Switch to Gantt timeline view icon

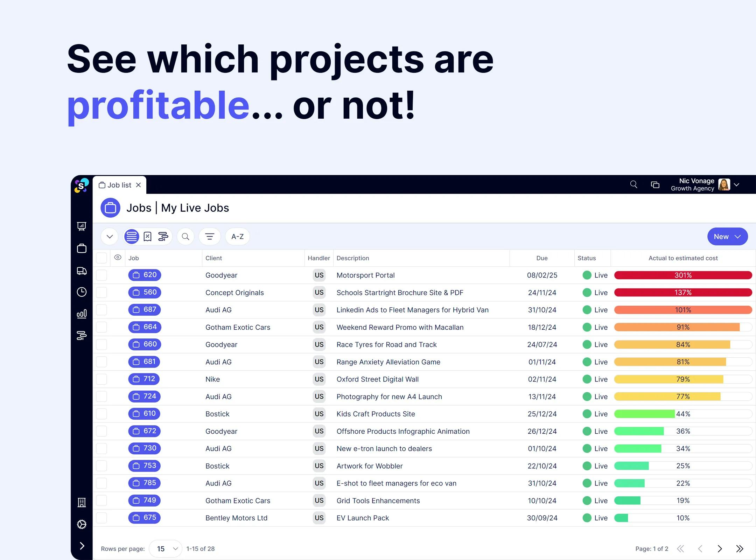pyautogui.click(x=163, y=237)
